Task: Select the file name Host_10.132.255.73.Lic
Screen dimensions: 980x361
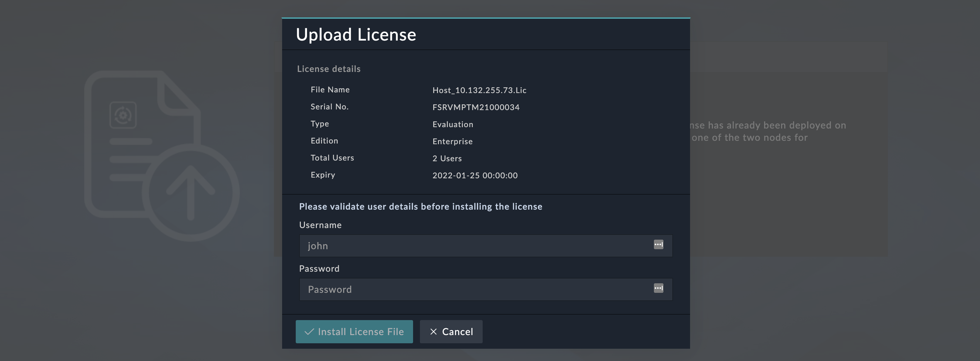Action: (x=479, y=90)
